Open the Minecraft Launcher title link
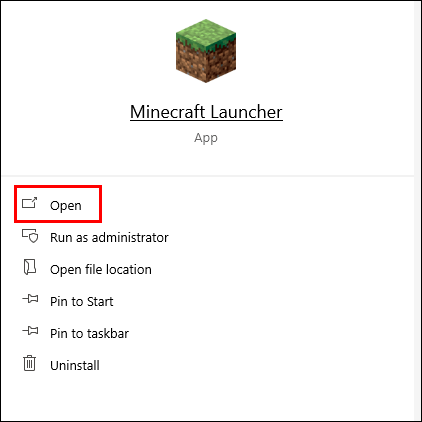This screenshot has height=422, width=422. pos(206,112)
